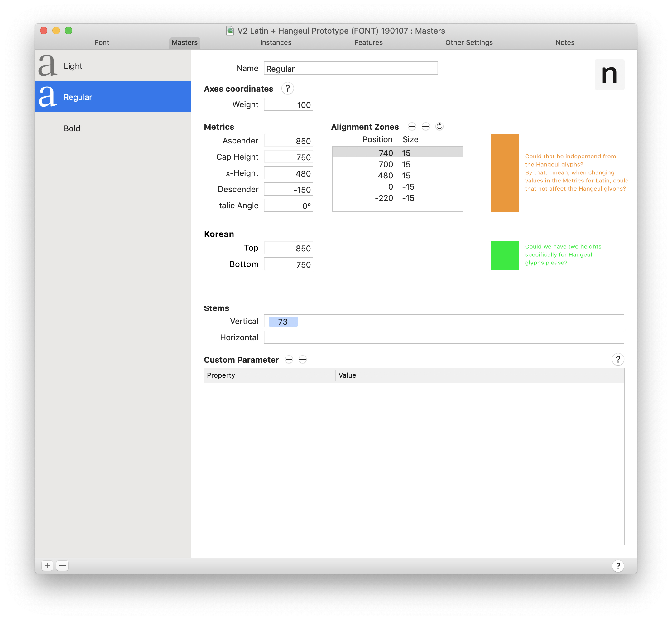Select the Bold master
This screenshot has width=672, height=620.
click(113, 128)
